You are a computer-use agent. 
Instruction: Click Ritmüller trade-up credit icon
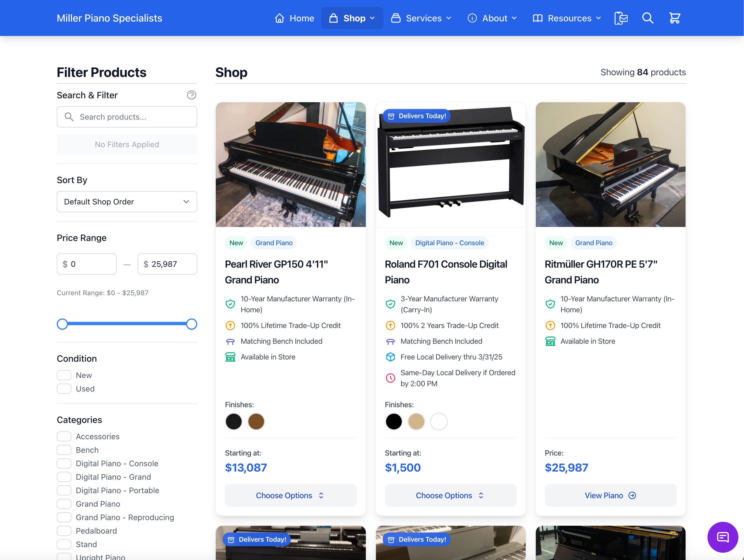coord(550,325)
